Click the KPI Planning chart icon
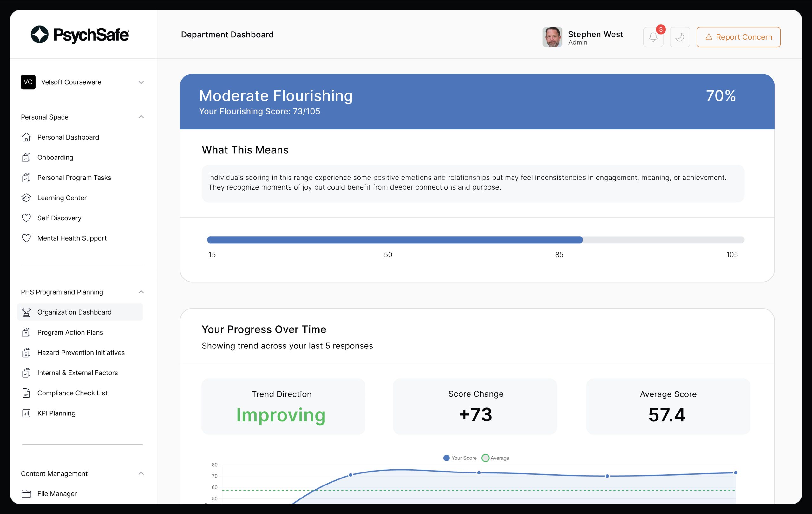Viewport: 812px width, 514px height. coord(26,413)
